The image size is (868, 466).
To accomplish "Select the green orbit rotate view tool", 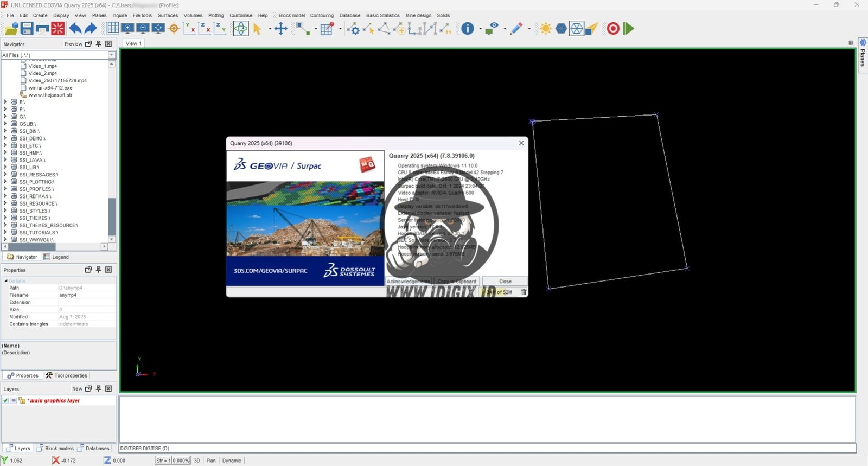I will click(241, 28).
